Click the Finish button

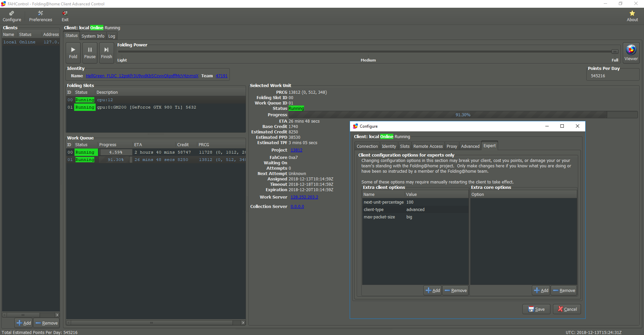pos(106,53)
